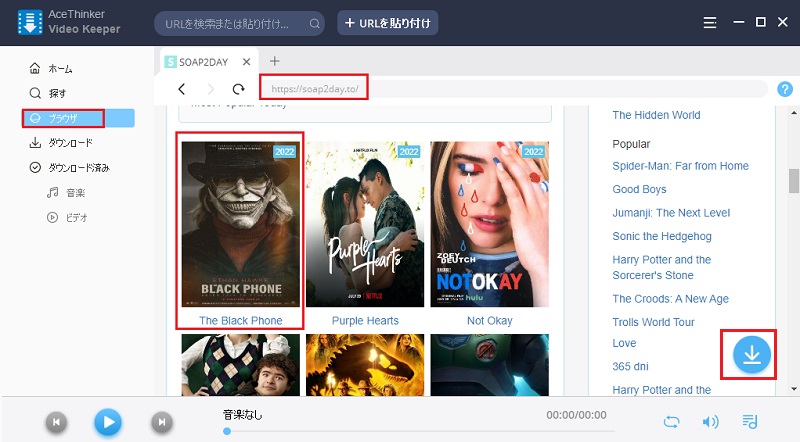This screenshot has height=442, width=800.
Task: Select the Browser sidebar item
Action: (x=78, y=118)
